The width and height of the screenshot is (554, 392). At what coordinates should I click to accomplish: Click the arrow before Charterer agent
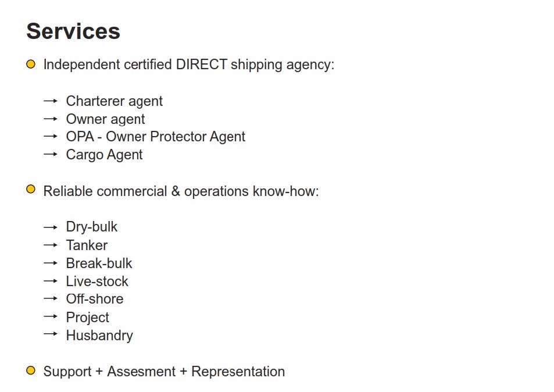(x=51, y=101)
